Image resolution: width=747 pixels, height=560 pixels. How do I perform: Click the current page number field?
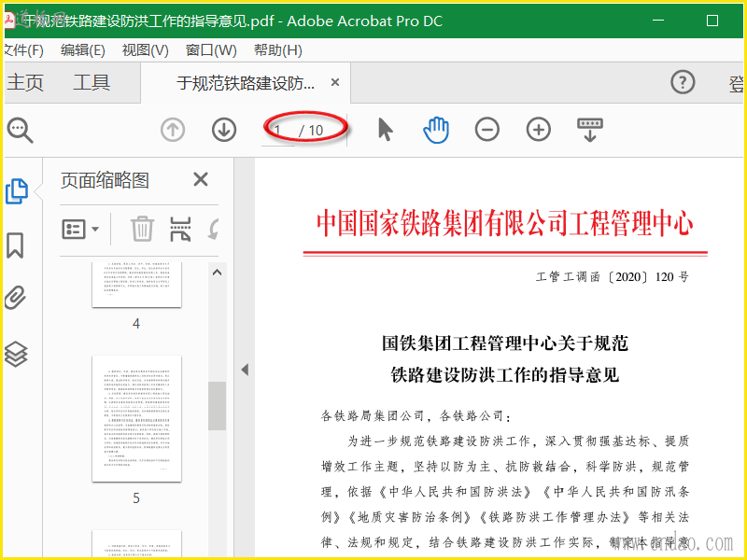278,131
